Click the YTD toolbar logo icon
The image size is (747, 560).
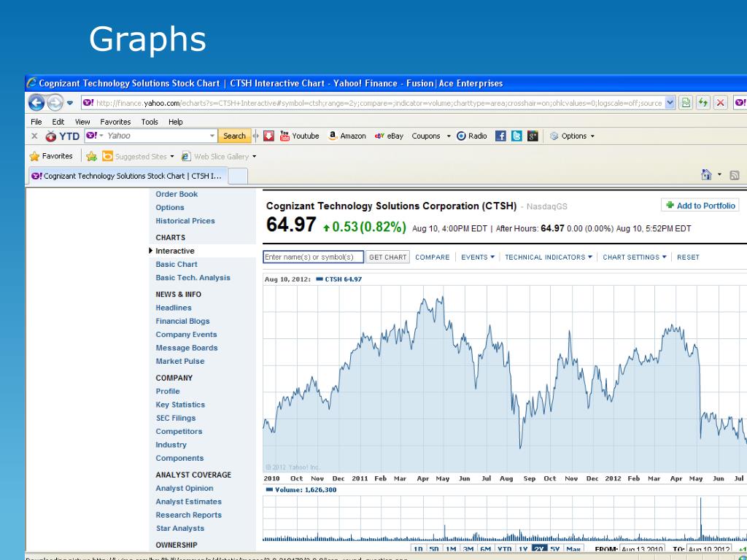51,136
